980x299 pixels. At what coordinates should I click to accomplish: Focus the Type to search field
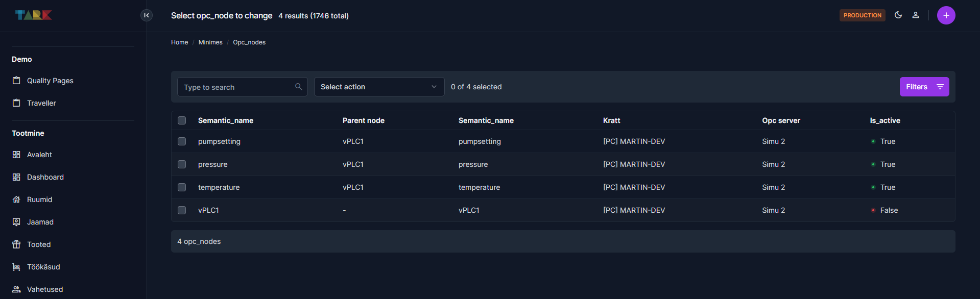click(x=237, y=87)
